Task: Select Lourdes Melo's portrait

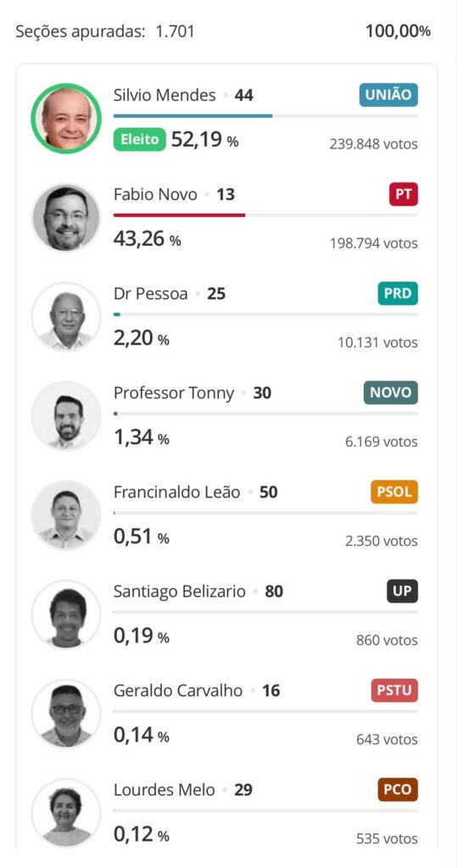Action: point(66,813)
